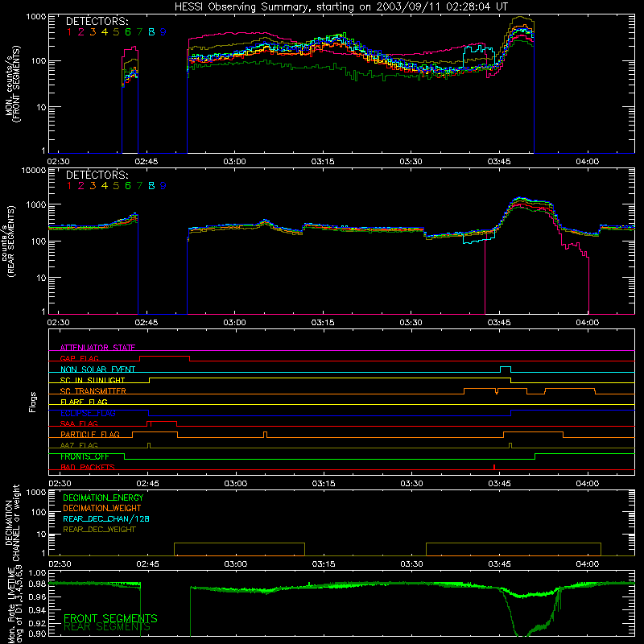Viewport: 644px width, 644px height.
Task: Click 03:45 tick under rear segments plot
Action: tap(499, 323)
